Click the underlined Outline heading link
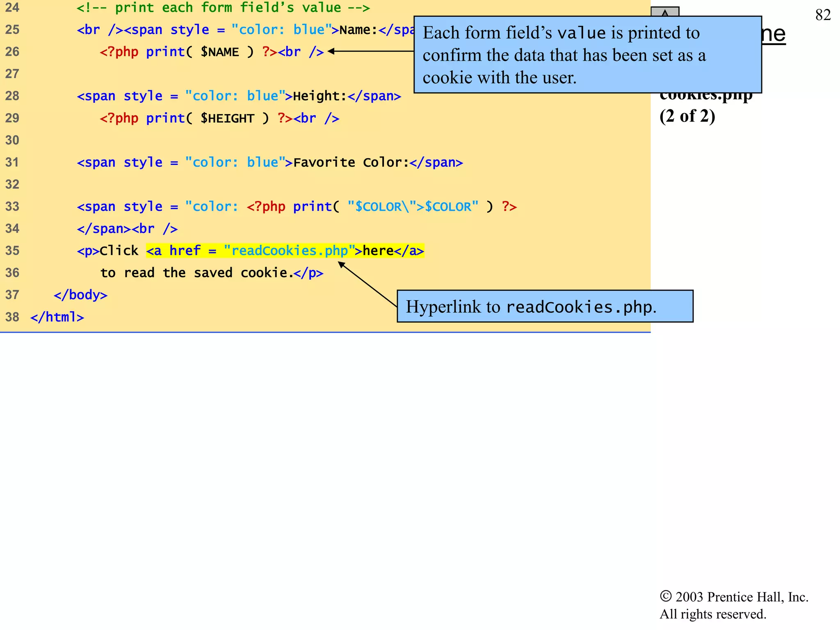This screenshot has height=630, width=840. (x=774, y=34)
